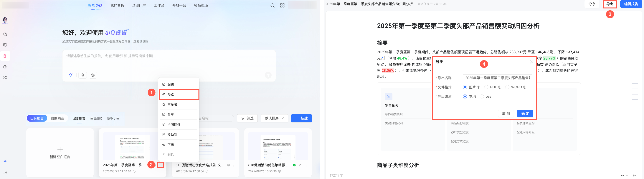The image size is (644, 179).
Task: Open the 模板市场 navigation tab
Action: tap(201, 6)
